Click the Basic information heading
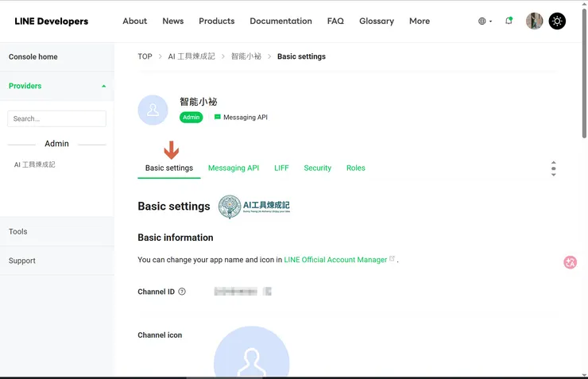Screen dimensions: 588x379 [175, 238]
